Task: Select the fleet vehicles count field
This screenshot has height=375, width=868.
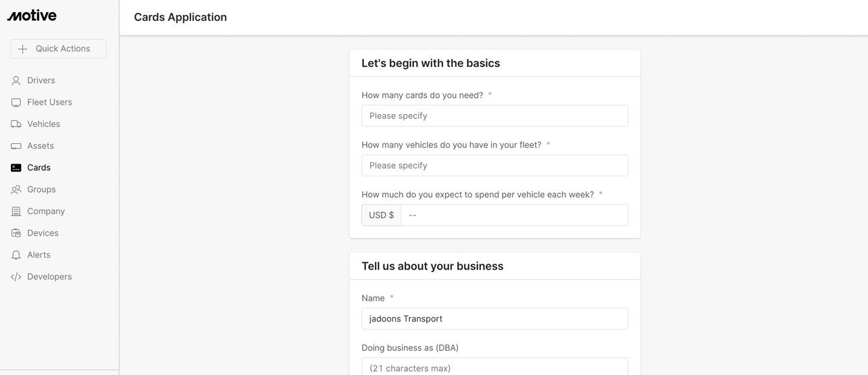Action: coord(494,166)
